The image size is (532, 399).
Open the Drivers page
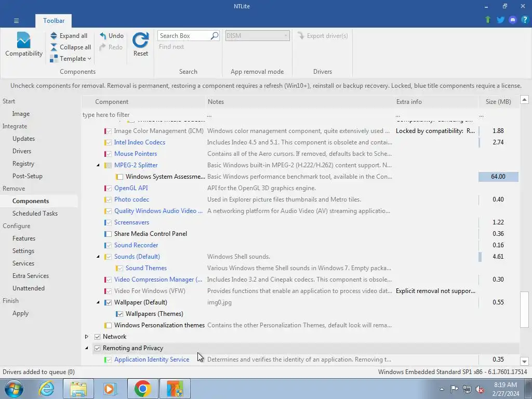(x=22, y=151)
